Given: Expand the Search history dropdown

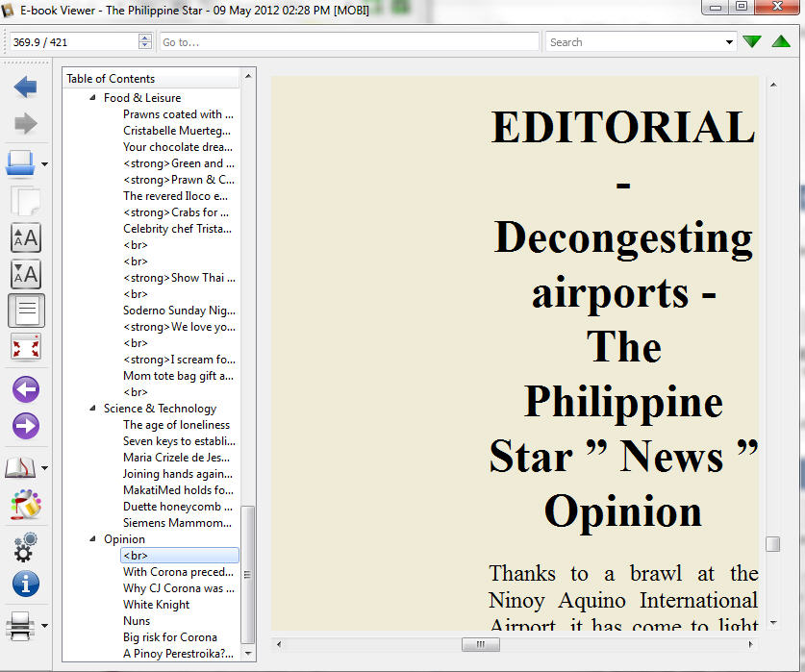Looking at the screenshot, I should pos(730,42).
